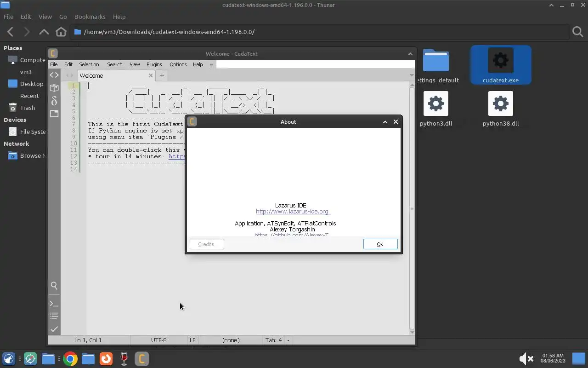Switch to CudaText via taskbar icon
The width and height of the screenshot is (588, 368).
coord(142,359)
